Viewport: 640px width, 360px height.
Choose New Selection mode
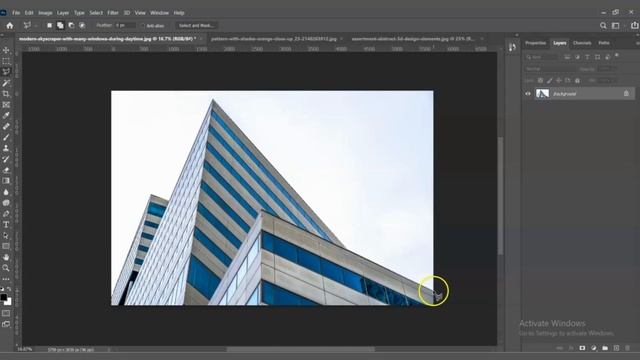49,25
